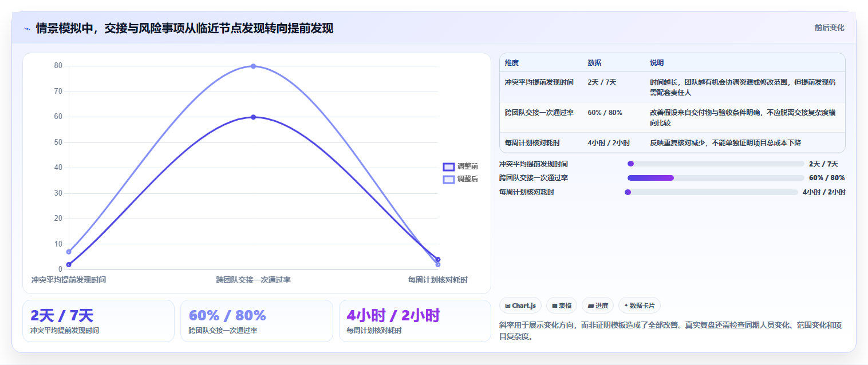Viewport: 868px width, 365px height.
Task: Click the 前后变化 label in the header
Action: (x=829, y=28)
